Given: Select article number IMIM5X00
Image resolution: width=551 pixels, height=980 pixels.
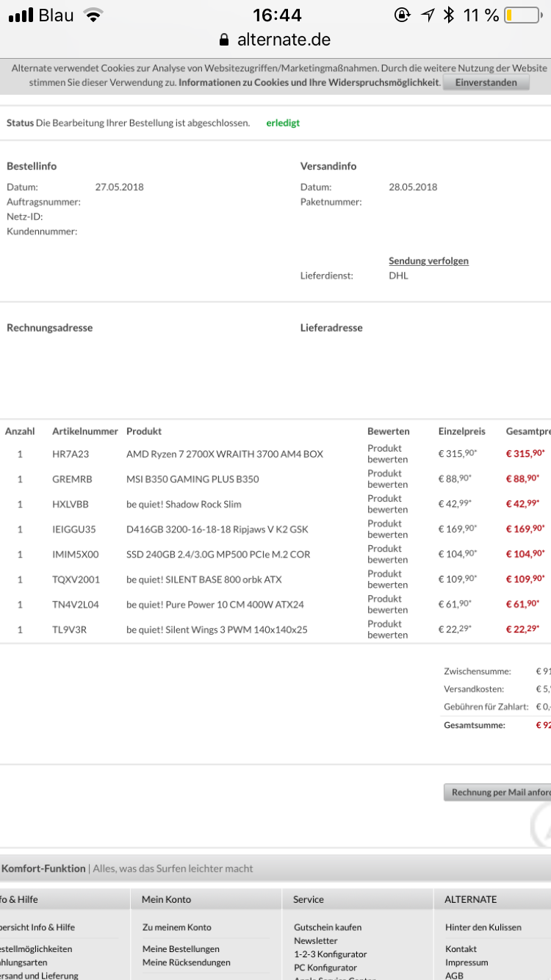Looking at the screenshot, I should [76, 554].
